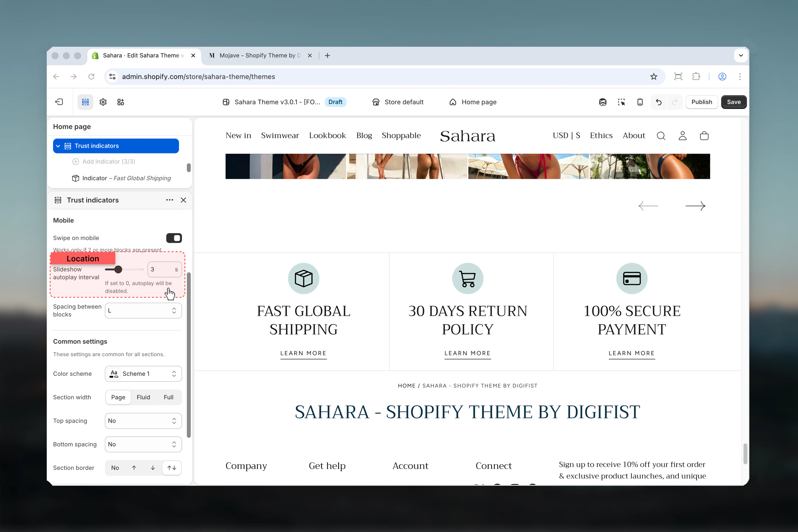Click the search icon in store header

point(661,136)
